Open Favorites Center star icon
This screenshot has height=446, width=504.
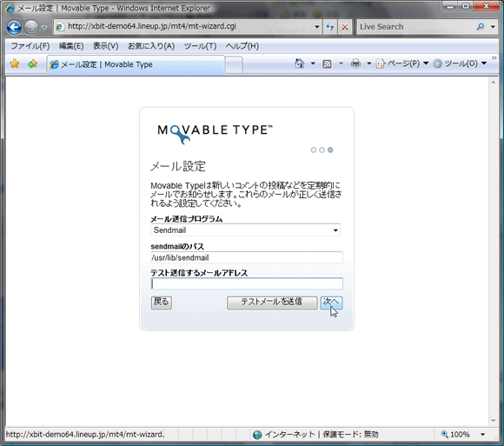15,63
